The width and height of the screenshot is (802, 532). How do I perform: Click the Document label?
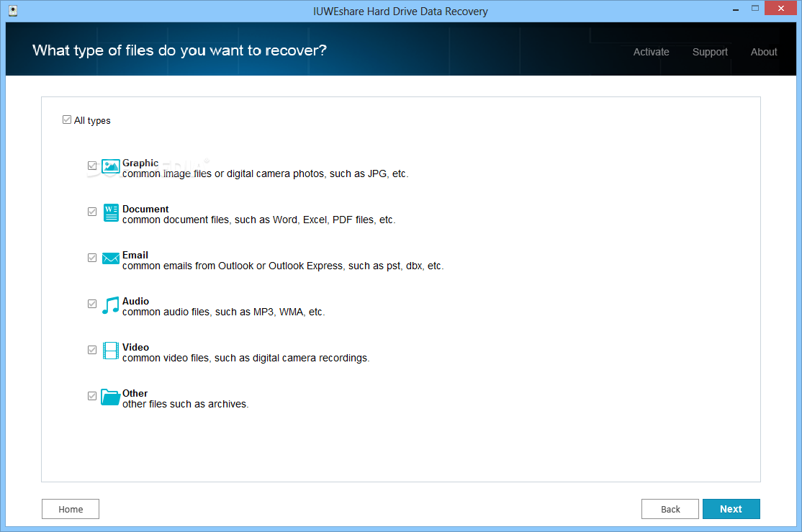pyautogui.click(x=145, y=209)
